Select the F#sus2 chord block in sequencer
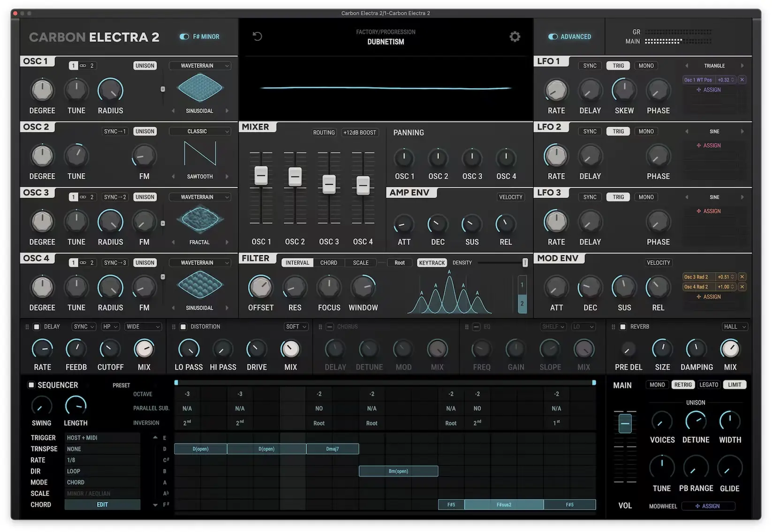This screenshot has width=772, height=532. pos(504,505)
